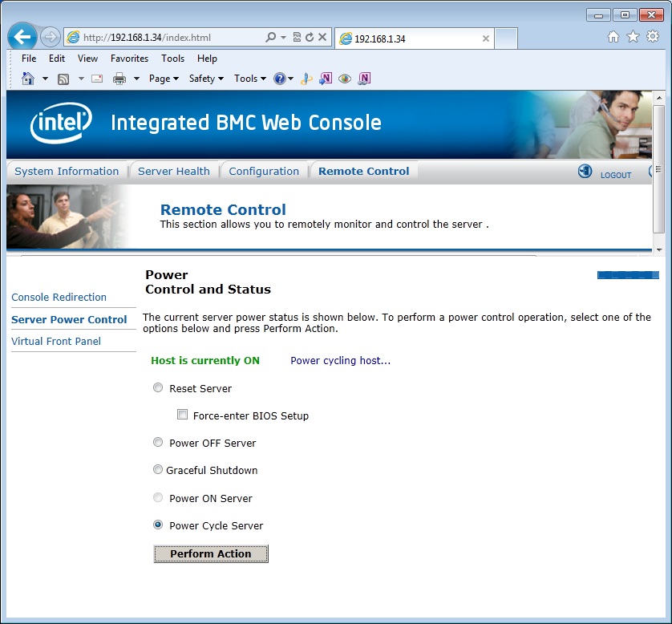Click the Logout icon

pyautogui.click(x=585, y=172)
